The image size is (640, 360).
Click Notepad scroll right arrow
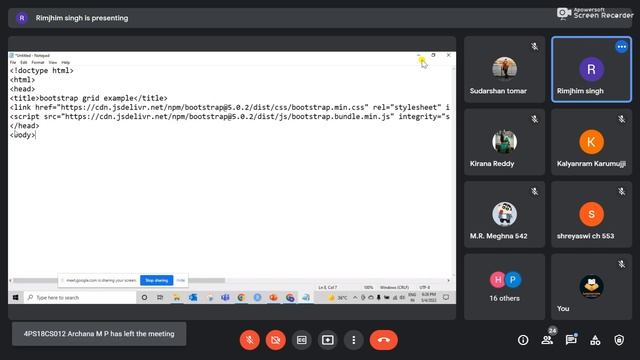(x=449, y=280)
